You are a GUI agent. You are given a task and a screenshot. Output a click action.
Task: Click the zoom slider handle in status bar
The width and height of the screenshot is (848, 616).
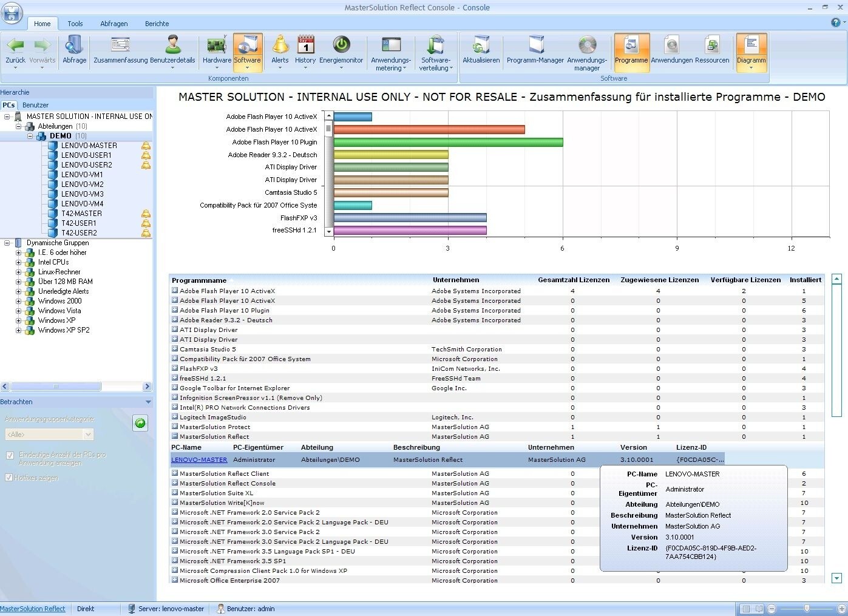[x=807, y=608]
